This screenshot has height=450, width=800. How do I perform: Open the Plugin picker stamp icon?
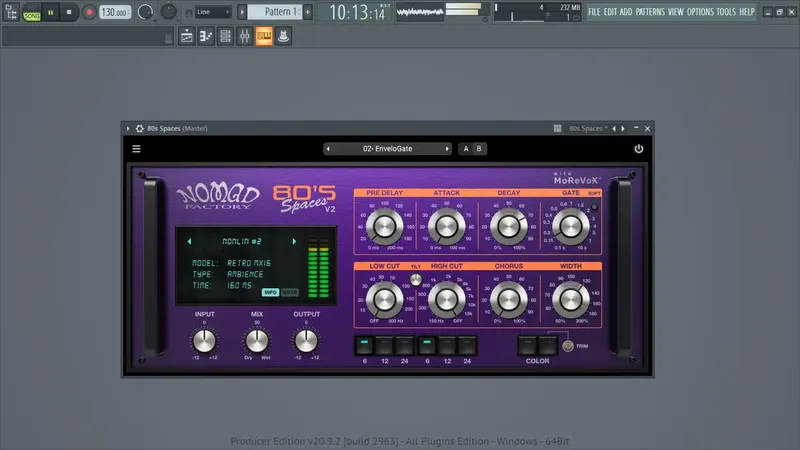point(283,36)
